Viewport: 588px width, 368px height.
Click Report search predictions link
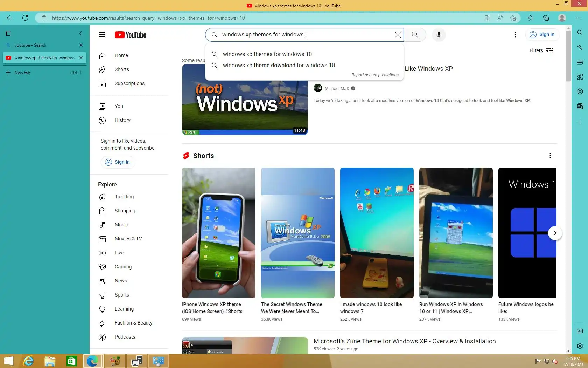(375, 75)
